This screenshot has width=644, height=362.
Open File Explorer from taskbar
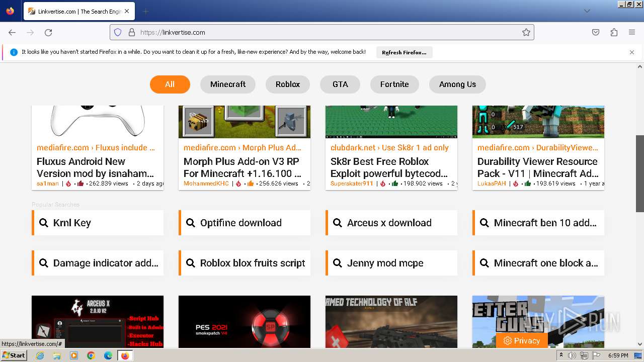[57, 355]
